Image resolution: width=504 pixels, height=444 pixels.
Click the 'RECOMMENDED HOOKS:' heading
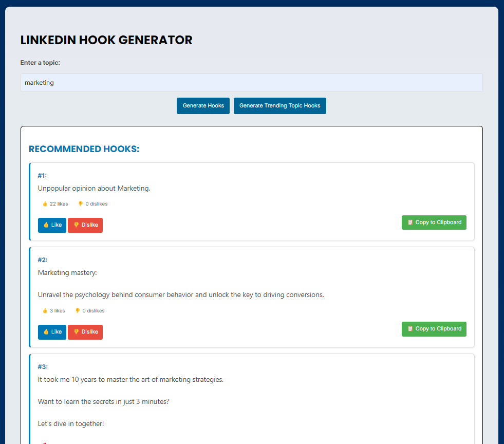[x=84, y=149]
